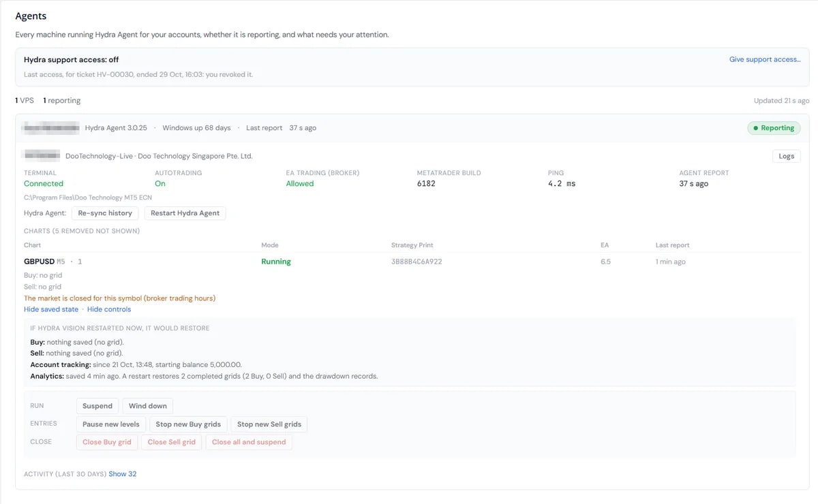The height and width of the screenshot is (504, 818).
Task: Close Sell grid
Action: [x=172, y=442]
